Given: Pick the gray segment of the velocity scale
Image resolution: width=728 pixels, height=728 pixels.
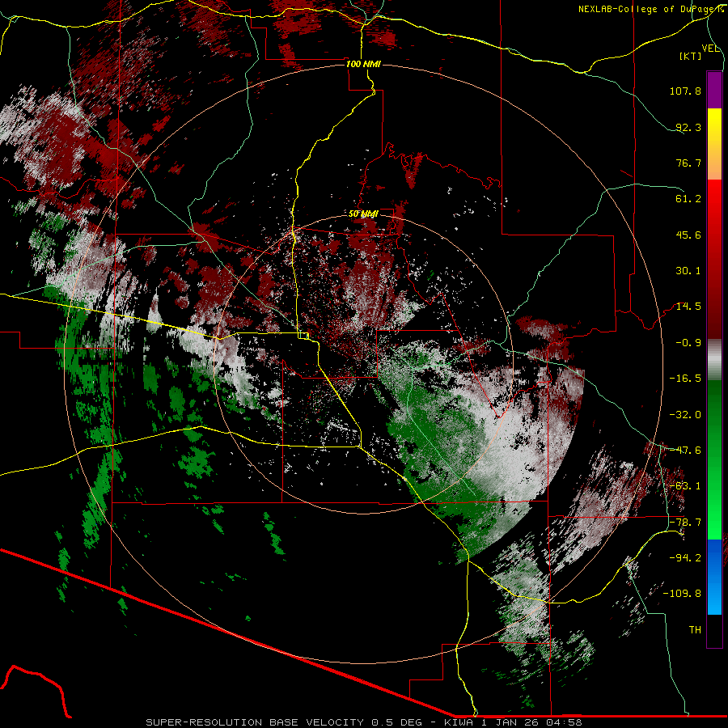Looking at the screenshot, I should 714,360.
